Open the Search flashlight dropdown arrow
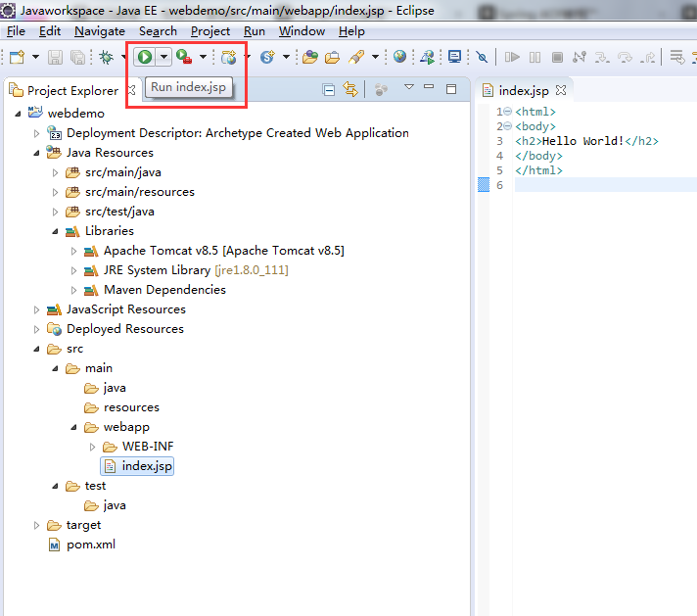This screenshot has height=616, width=697. [375, 57]
